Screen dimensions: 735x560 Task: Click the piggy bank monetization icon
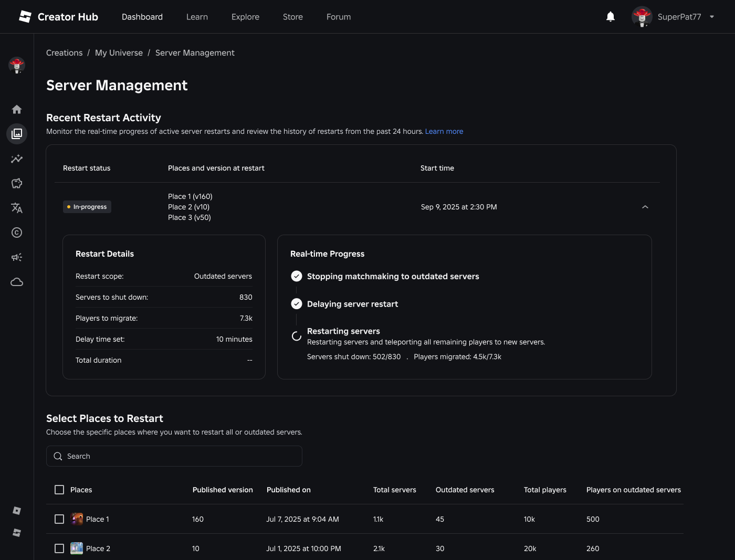pos(17,183)
